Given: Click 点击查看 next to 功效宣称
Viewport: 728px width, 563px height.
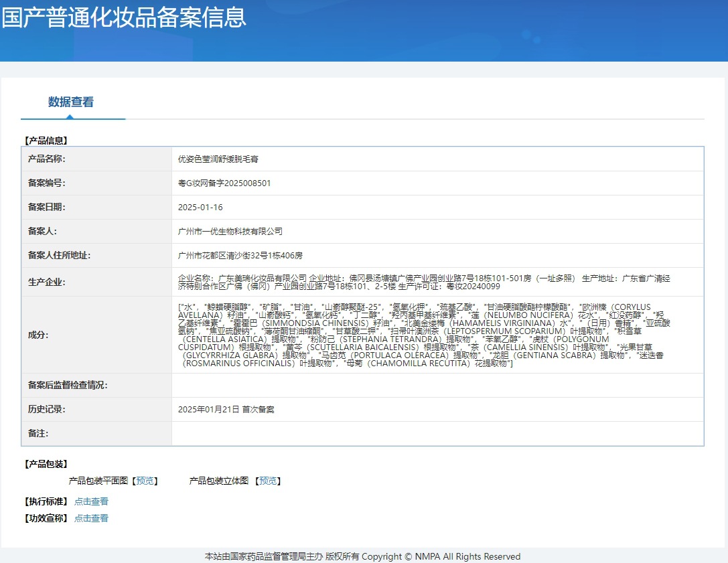Looking at the screenshot, I should coord(91,518).
